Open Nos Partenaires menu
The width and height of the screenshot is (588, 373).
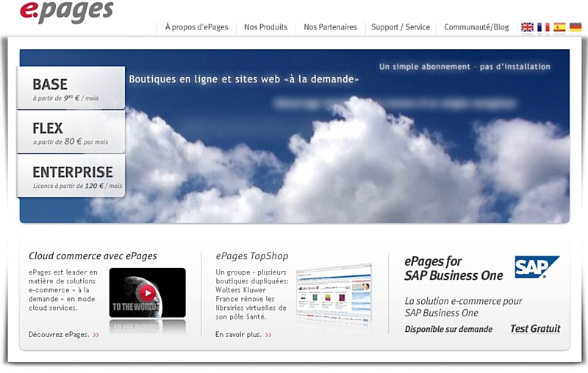[x=330, y=27]
